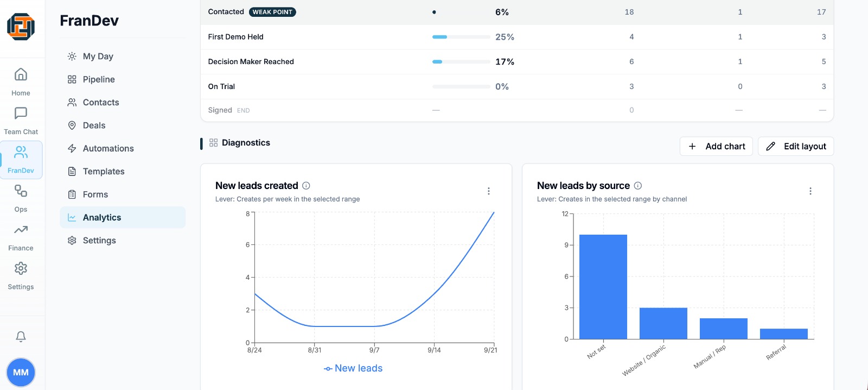Open My Day in the sidebar
868x390 pixels.
(x=123, y=56)
